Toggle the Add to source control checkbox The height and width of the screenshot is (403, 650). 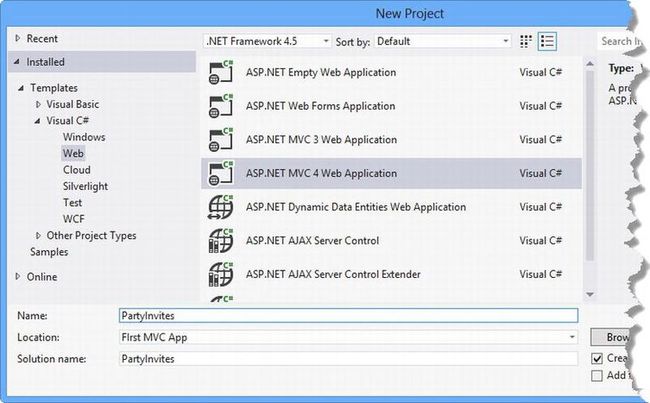pyautogui.click(x=597, y=376)
